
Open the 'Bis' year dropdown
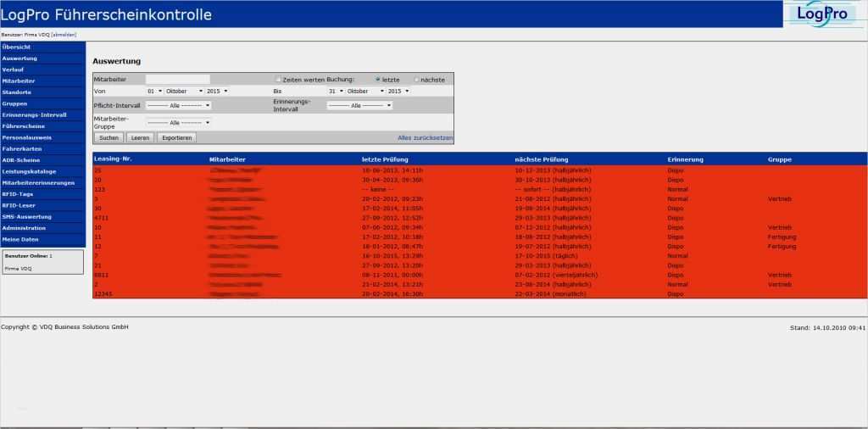pyautogui.click(x=398, y=91)
